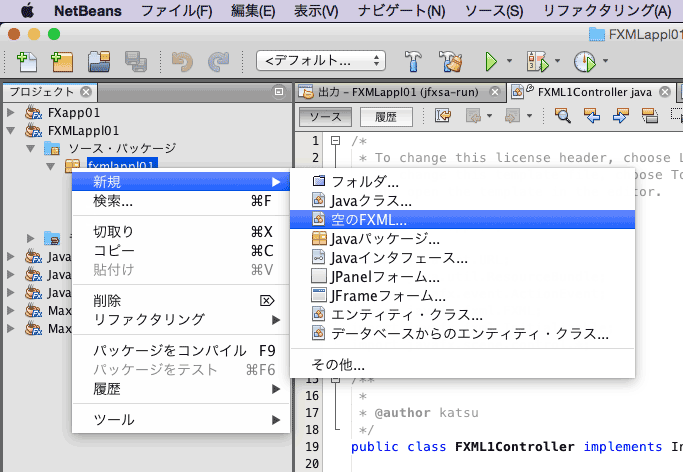
Task: Select データベースからのエンティティ・クラス... item
Action: pos(463,334)
